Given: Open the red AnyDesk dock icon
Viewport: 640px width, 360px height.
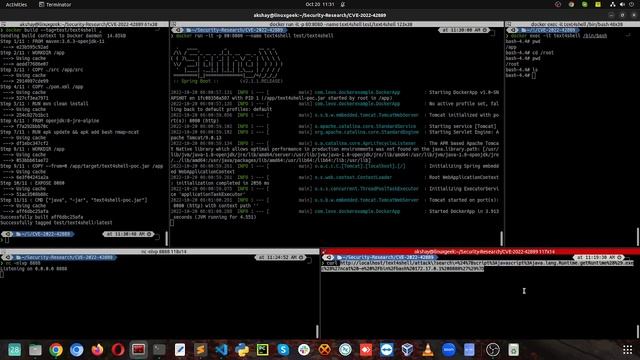Looking at the screenshot, I should (x=366, y=350).
